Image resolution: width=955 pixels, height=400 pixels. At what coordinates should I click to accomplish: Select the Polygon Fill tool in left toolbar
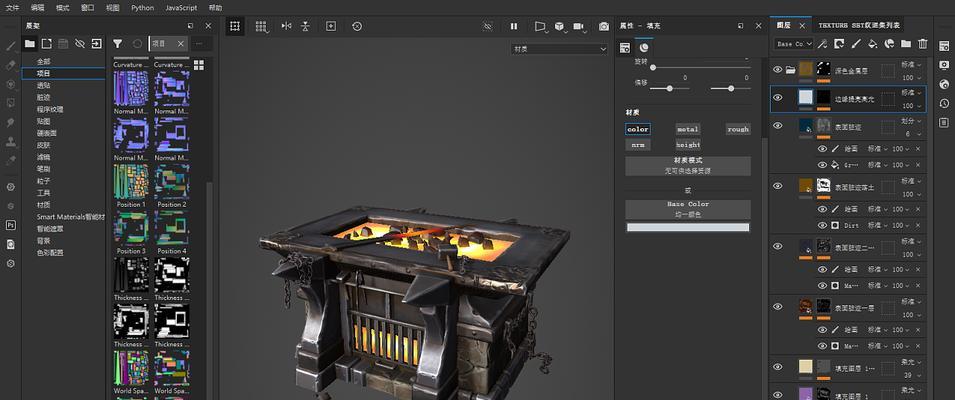pyautogui.click(x=10, y=103)
